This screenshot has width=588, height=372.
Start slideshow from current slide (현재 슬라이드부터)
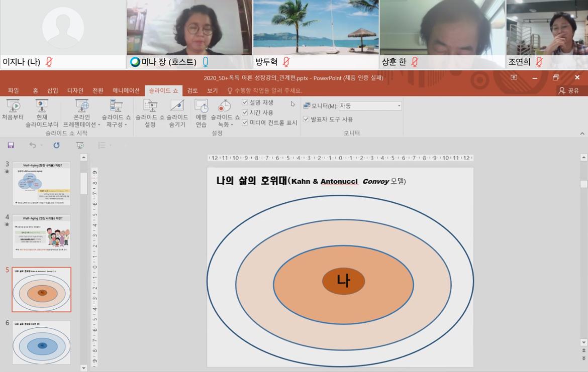click(x=42, y=111)
